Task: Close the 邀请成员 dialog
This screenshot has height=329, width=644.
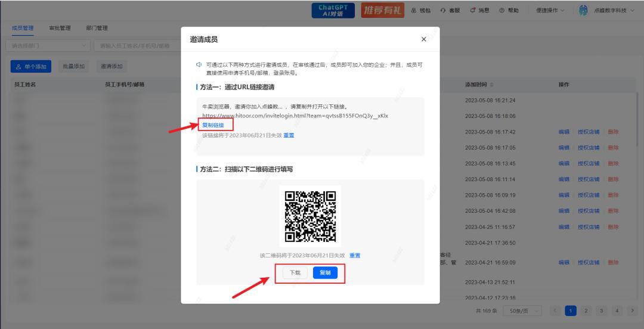Action: click(423, 39)
